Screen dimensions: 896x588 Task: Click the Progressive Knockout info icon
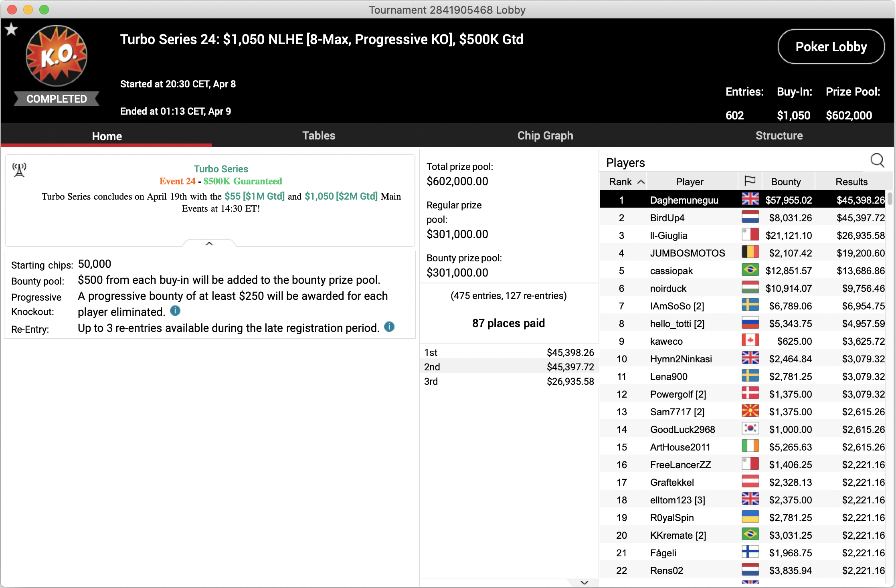pos(175,311)
